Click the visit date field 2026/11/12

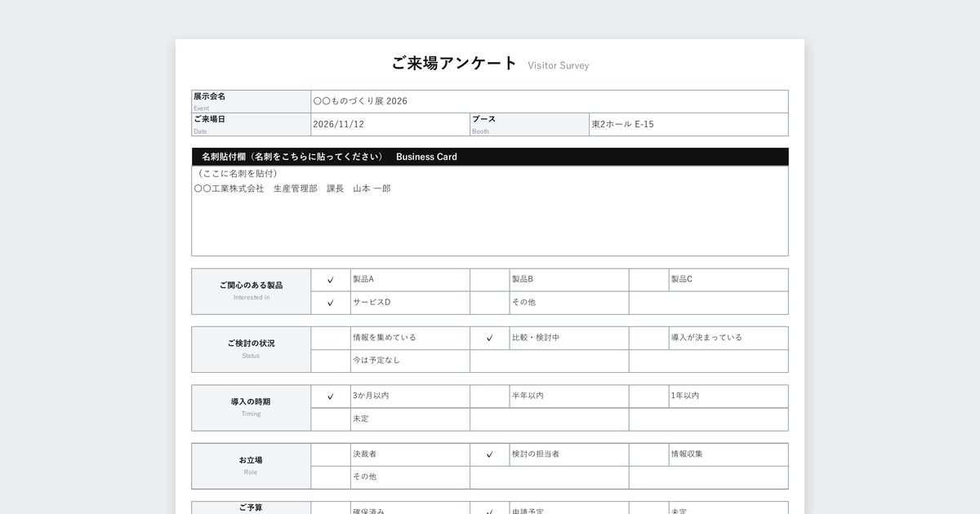[x=390, y=124]
